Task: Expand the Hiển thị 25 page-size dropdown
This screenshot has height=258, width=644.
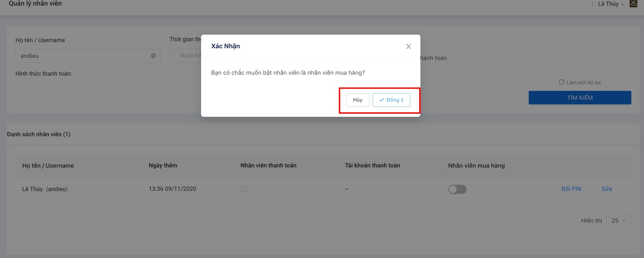Action: (618, 221)
